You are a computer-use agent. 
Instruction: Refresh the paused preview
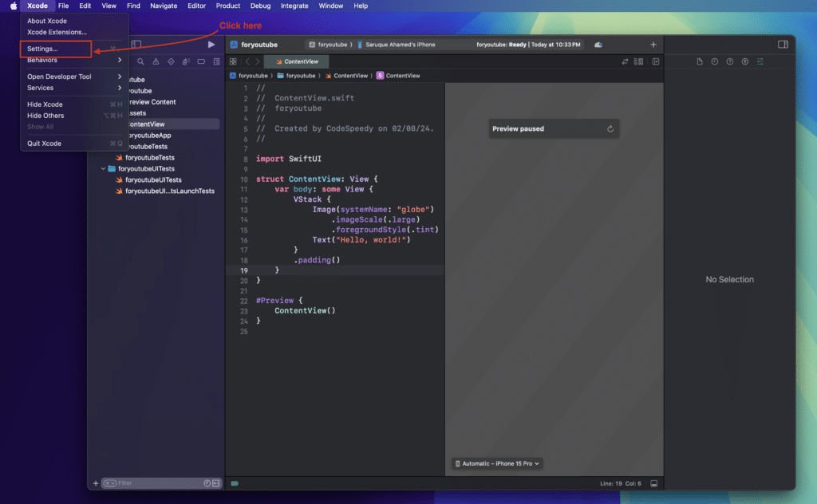point(610,128)
